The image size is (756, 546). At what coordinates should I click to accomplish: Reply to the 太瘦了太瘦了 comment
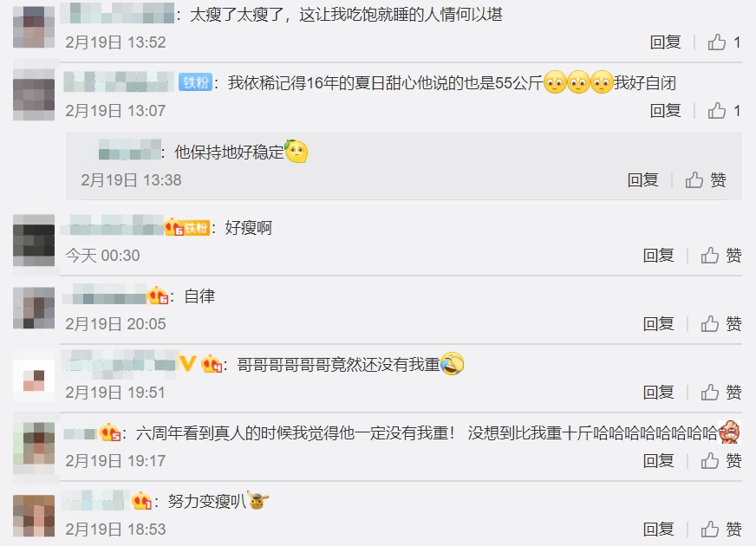(665, 42)
